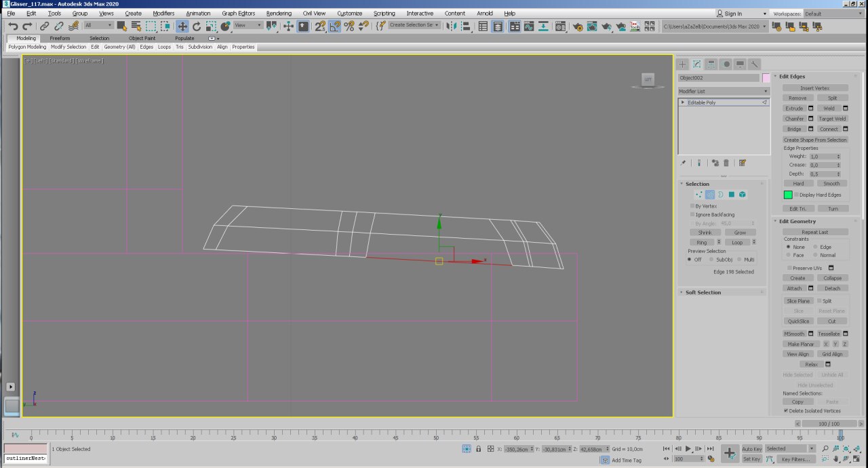
Task: Choose Select by Name icon
Action: (x=136, y=26)
